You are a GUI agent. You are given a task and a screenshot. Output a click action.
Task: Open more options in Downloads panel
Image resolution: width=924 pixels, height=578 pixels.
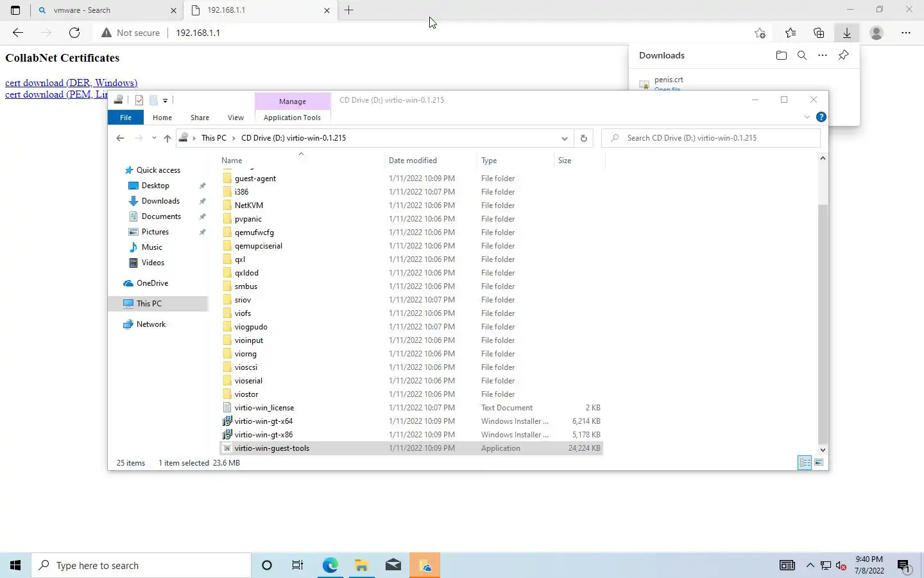823,55
